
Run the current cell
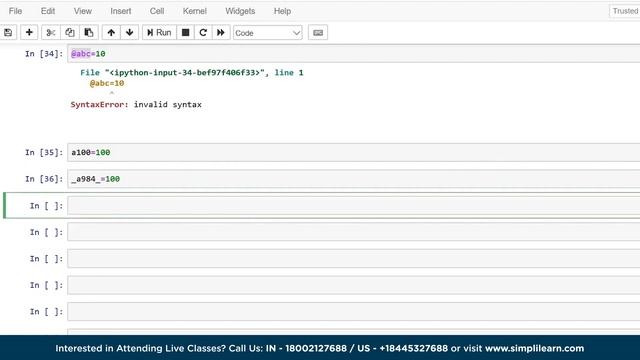[x=159, y=33]
